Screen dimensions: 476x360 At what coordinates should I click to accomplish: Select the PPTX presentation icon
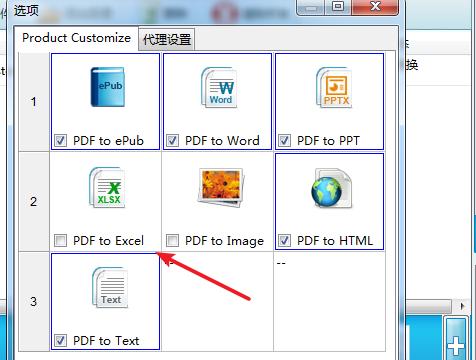pyautogui.click(x=334, y=87)
